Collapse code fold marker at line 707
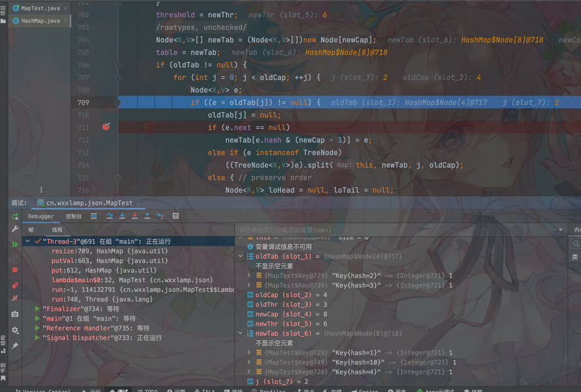 click(x=118, y=78)
